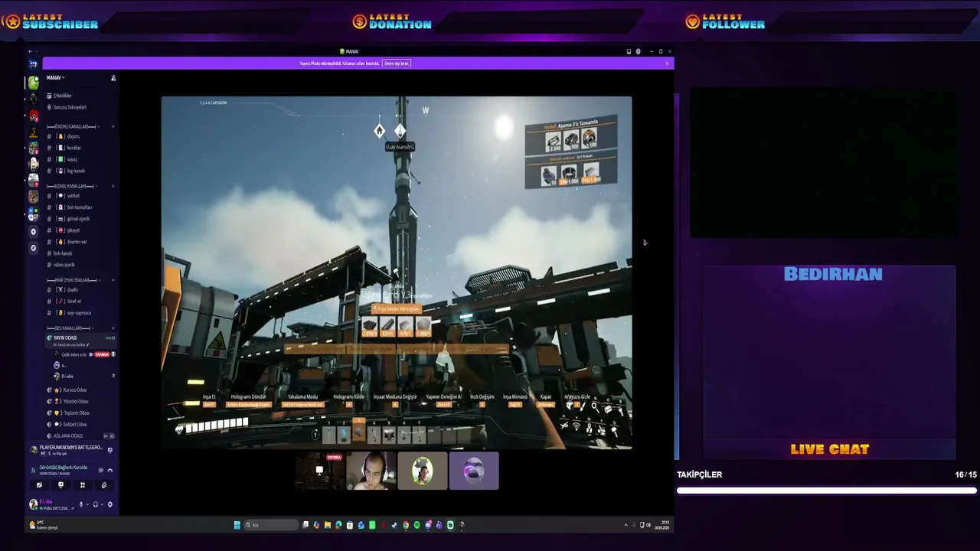Add a channel to SES KANALLARI
The width and height of the screenshot is (980, 551).
[113, 328]
